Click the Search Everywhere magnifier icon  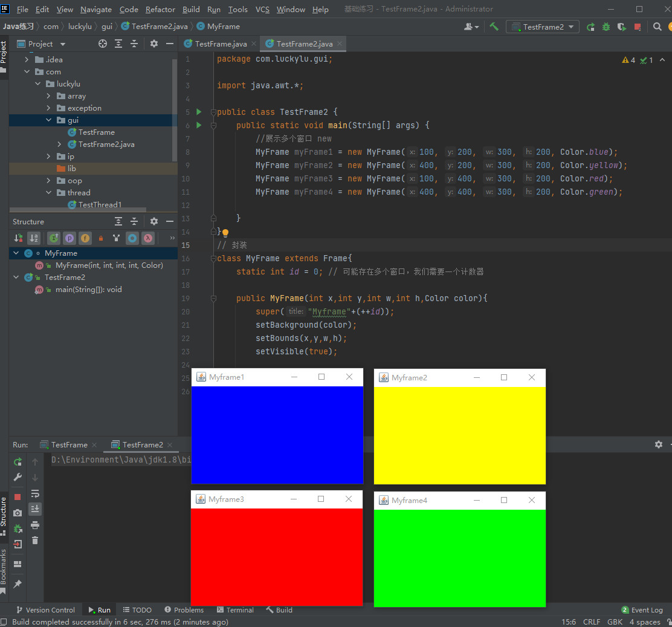(x=657, y=27)
